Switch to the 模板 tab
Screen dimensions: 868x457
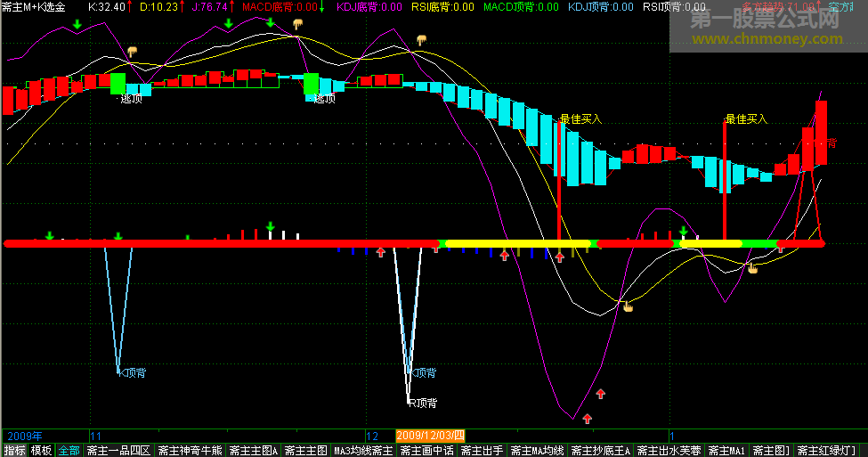pos(41,450)
